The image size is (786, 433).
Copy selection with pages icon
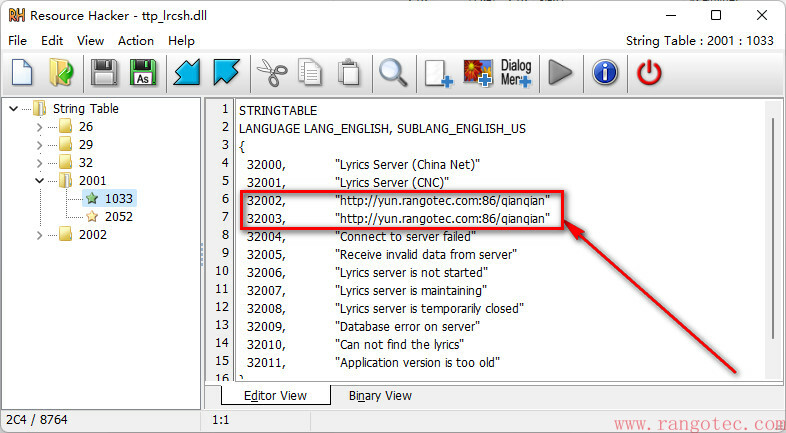(309, 73)
